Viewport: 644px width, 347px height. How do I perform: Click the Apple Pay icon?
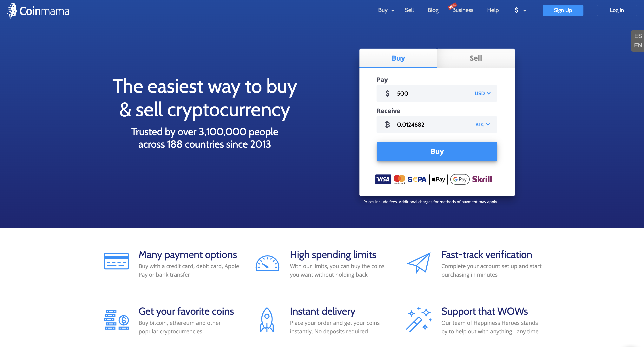click(439, 179)
